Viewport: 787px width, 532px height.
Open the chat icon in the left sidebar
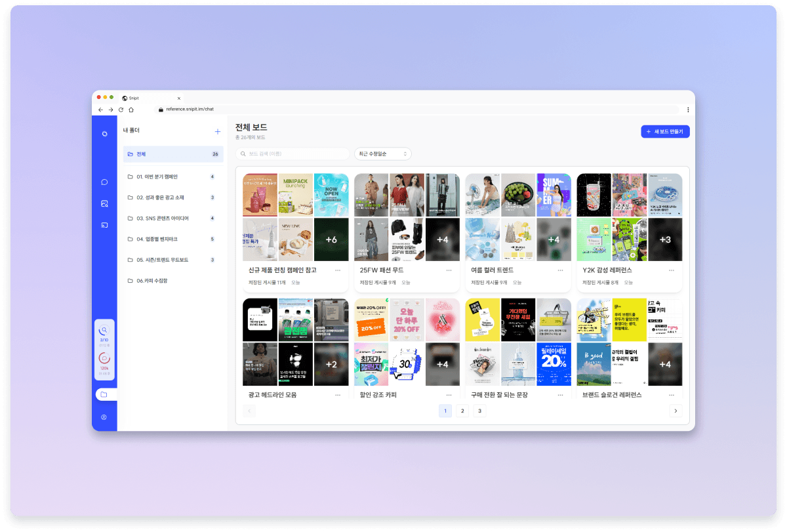[104, 181]
